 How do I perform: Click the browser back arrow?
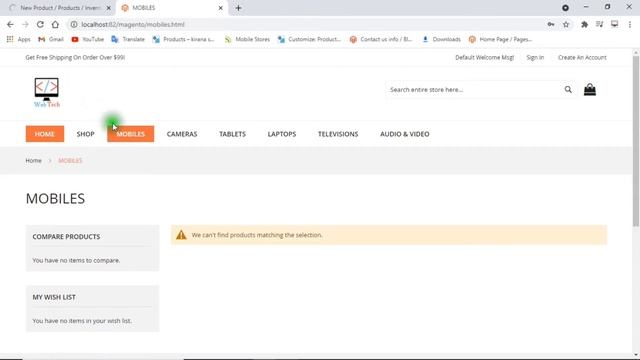tap(10, 24)
